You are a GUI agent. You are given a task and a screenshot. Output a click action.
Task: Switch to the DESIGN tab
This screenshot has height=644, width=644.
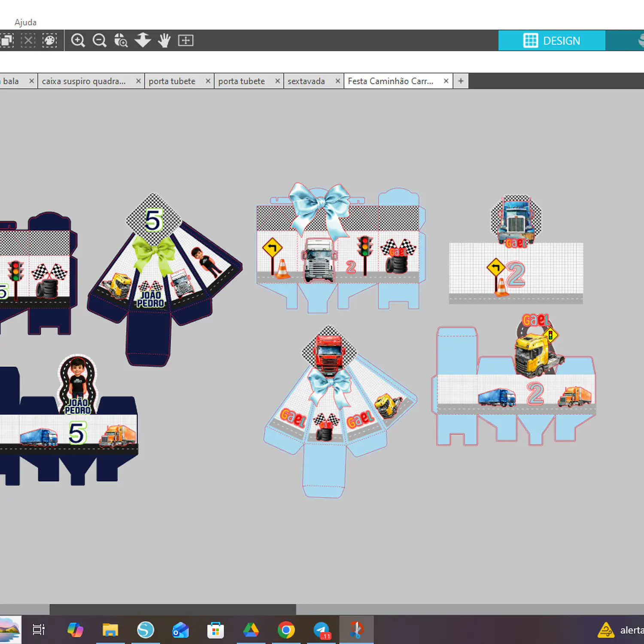552,40
